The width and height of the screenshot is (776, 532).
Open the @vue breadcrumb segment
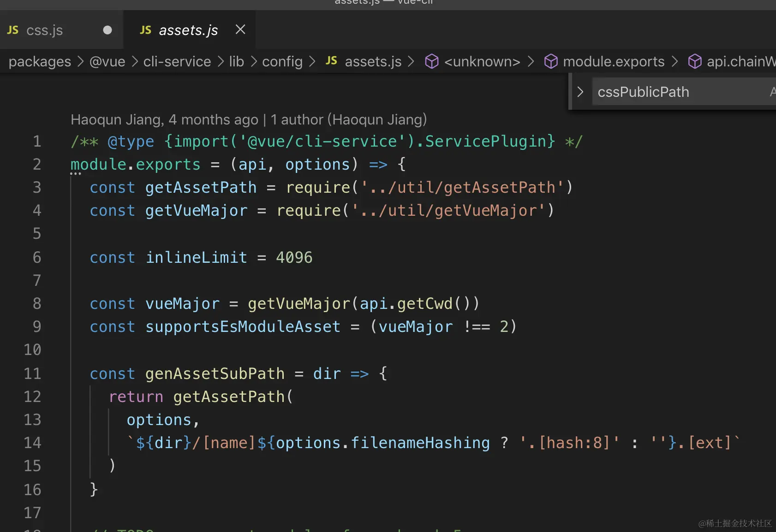coord(107,61)
